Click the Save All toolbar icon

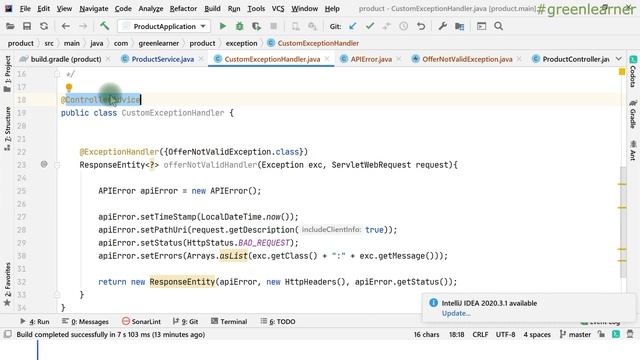[x=27, y=26]
